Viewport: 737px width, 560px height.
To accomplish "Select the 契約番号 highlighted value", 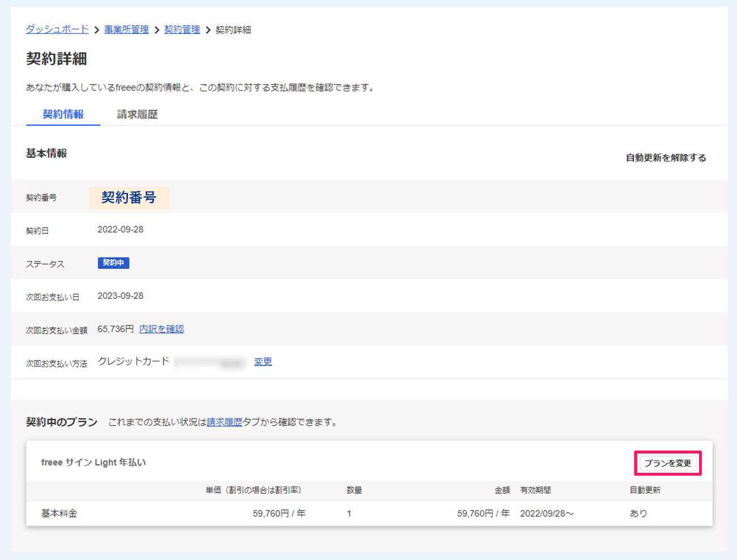I will (129, 198).
